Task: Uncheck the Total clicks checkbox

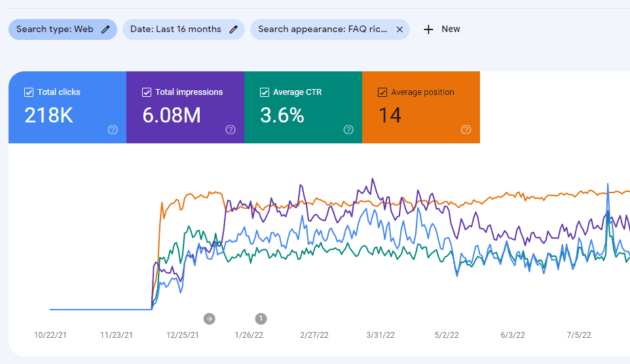Action: 29,92
